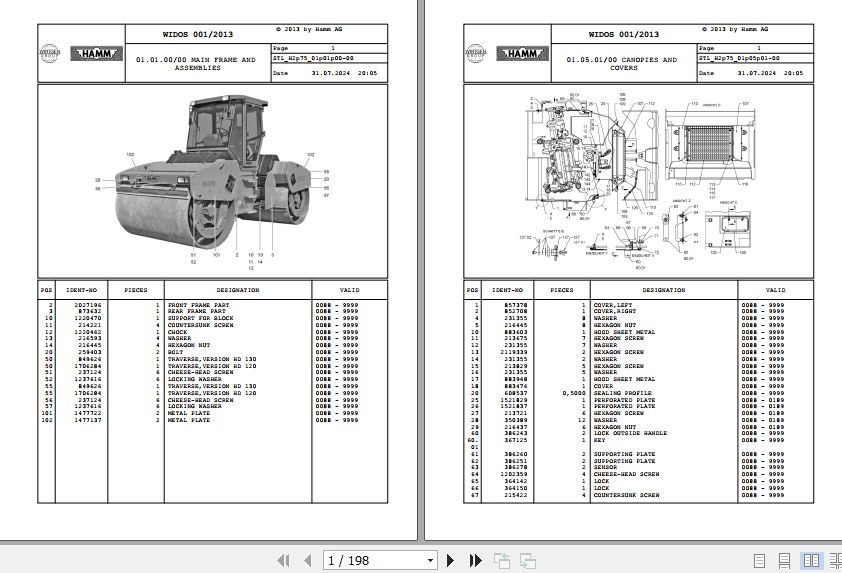Switch to two-page scrolling view
The image size is (842, 573).
(832, 561)
